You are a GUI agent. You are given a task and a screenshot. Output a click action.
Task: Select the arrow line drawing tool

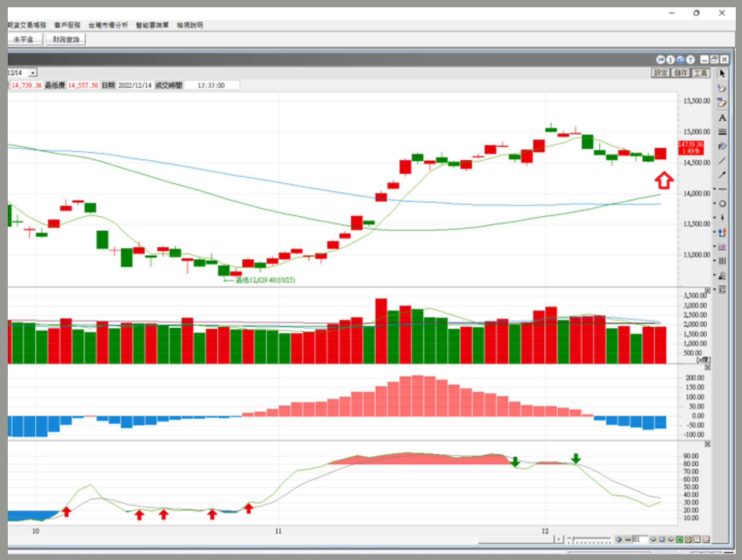pyautogui.click(x=722, y=175)
